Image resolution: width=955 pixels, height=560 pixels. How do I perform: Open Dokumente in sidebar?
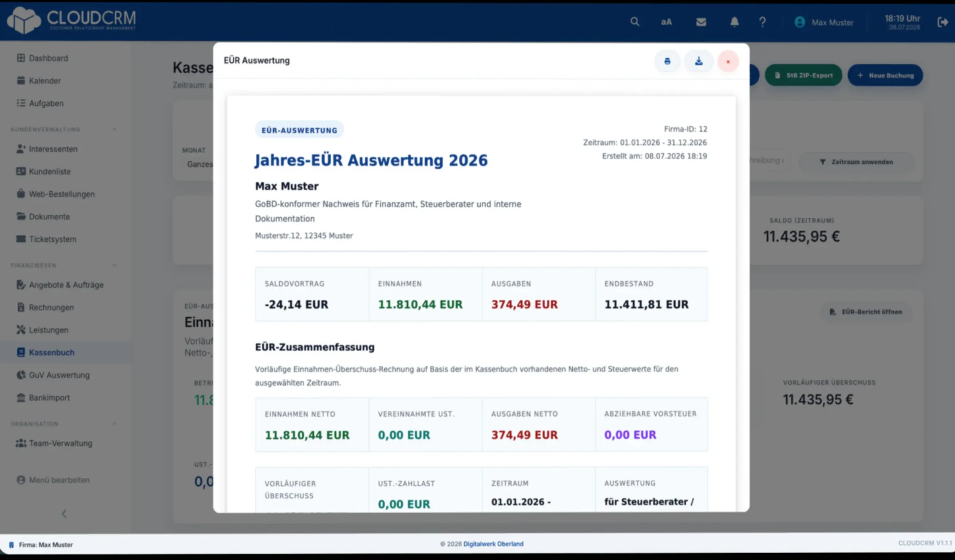click(43, 217)
